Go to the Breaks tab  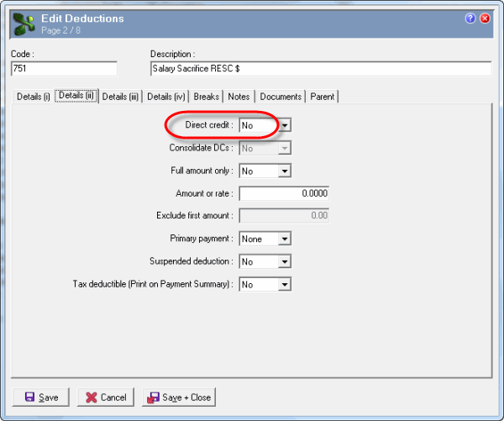207,97
